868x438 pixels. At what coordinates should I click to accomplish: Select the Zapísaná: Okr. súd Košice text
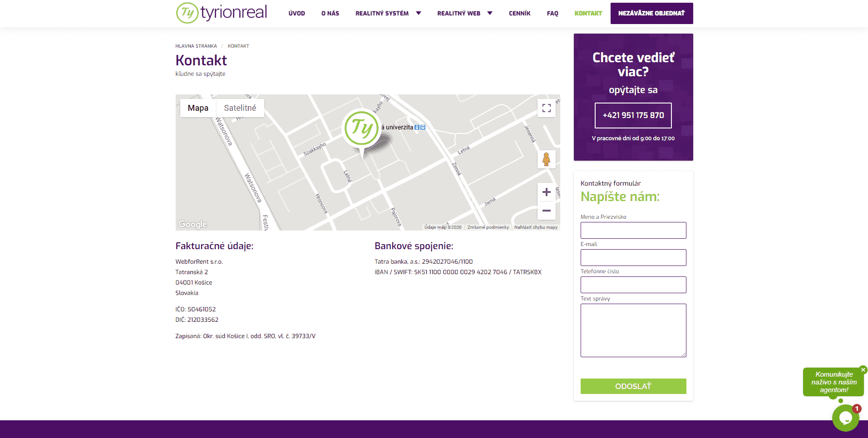(246, 336)
